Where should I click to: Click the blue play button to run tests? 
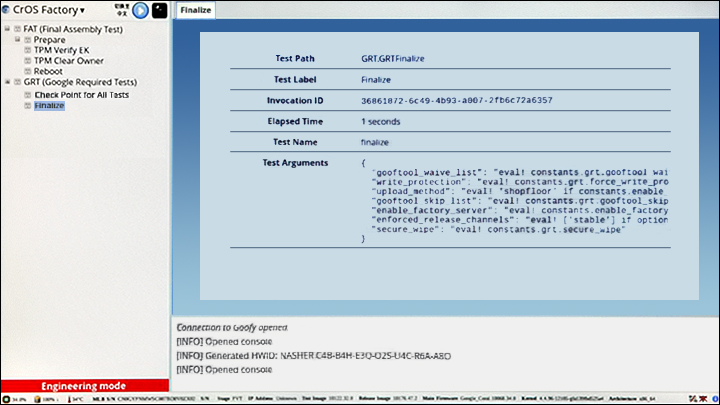click(141, 10)
